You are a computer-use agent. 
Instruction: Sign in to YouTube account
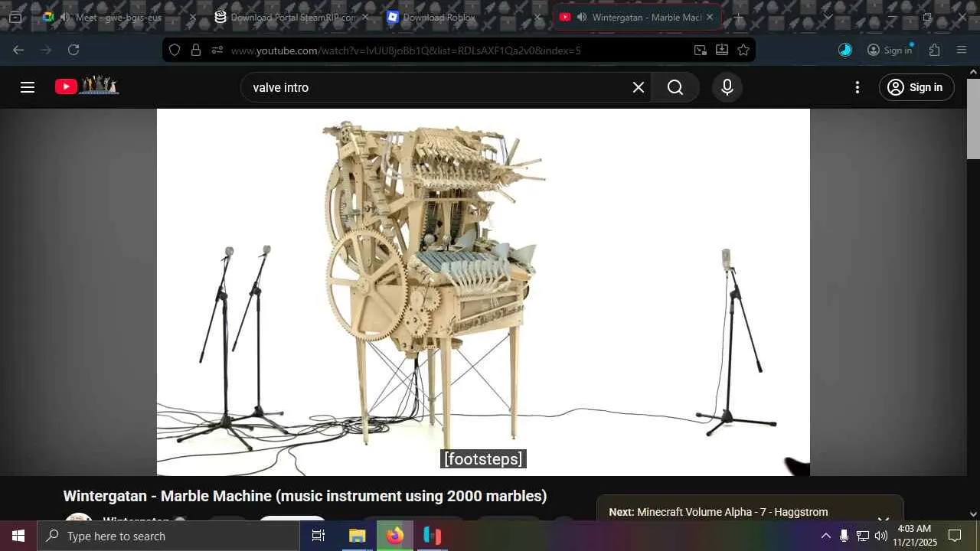(916, 87)
